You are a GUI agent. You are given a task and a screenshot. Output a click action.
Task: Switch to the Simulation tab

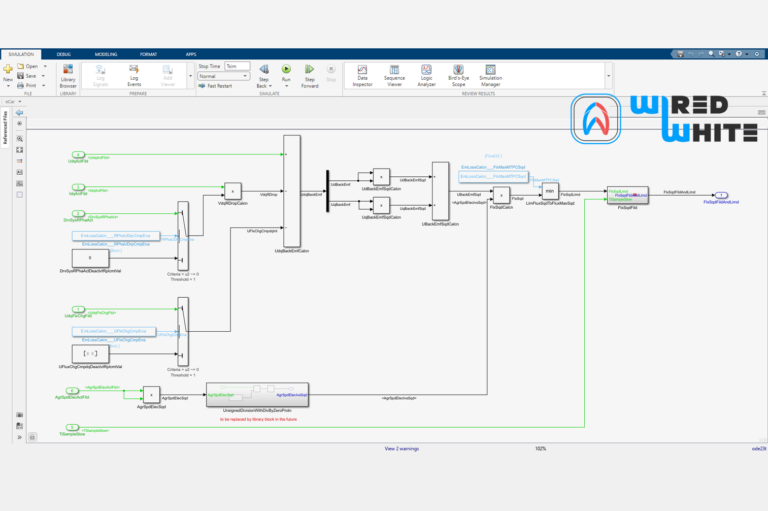21,54
